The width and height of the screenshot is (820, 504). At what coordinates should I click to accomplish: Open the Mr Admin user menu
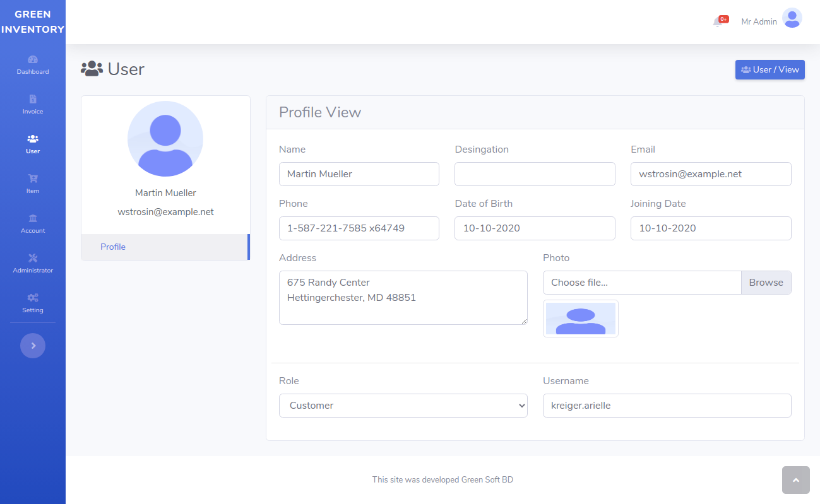click(759, 21)
